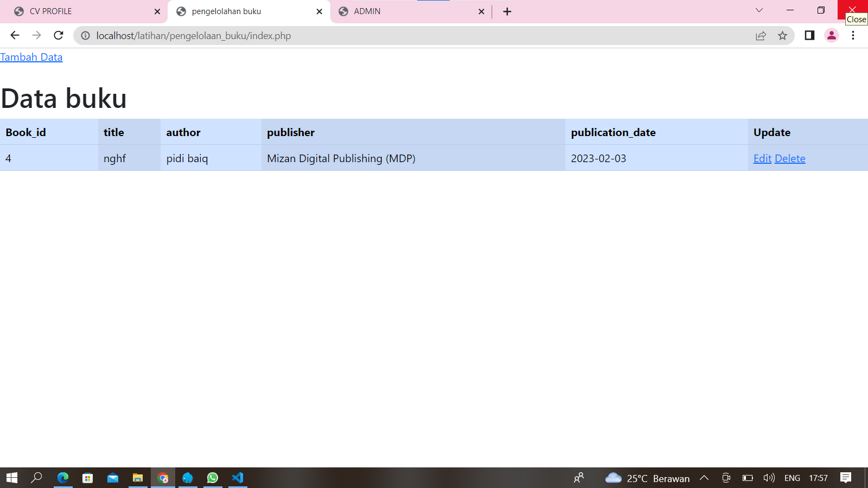Reload the current page
Screen dimensions: 868x488
coord(59,36)
